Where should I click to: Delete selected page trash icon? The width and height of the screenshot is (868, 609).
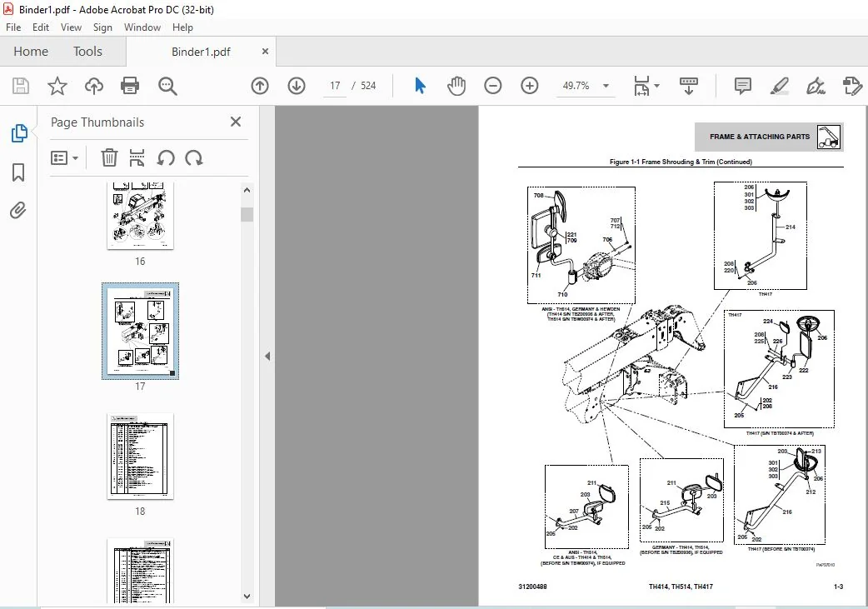tap(109, 157)
